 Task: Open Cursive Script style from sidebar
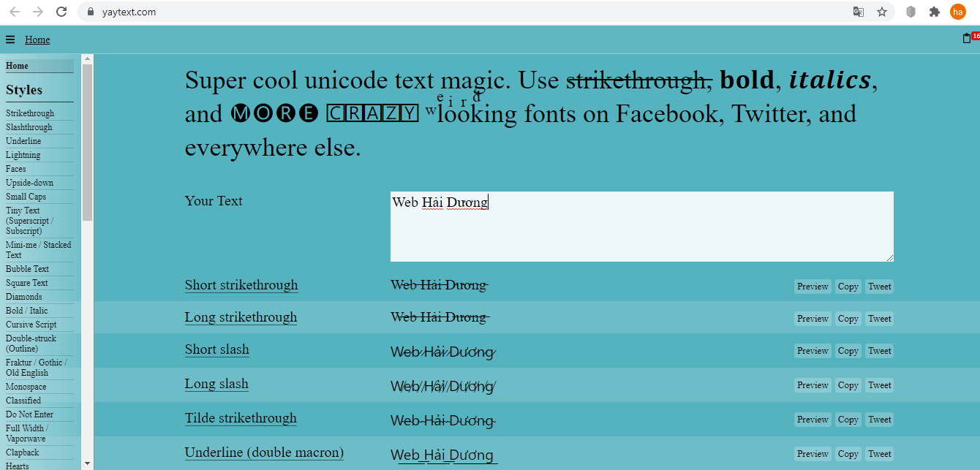point(31,325)
